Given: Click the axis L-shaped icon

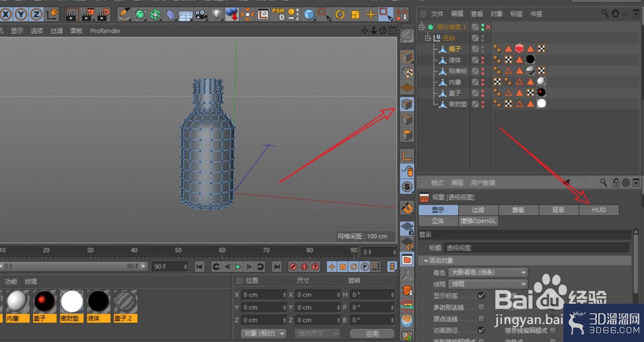Looking at the screenshot, I should pyautogui.click(x=407, y=155).
